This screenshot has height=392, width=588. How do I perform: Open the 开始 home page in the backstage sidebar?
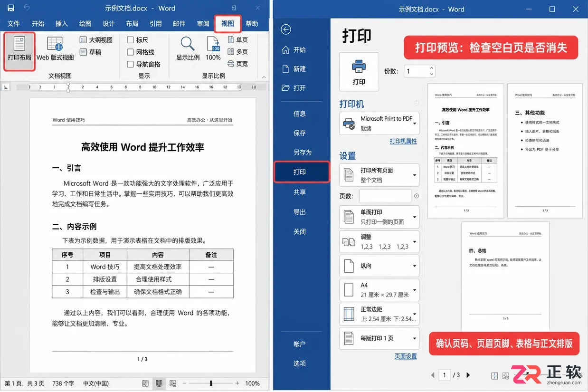tap(294, 50)
